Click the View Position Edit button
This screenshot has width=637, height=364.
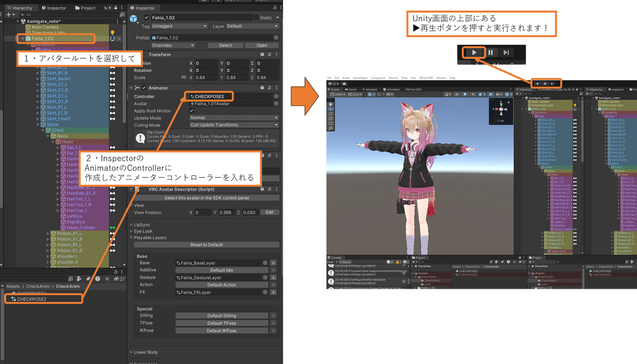270,212
